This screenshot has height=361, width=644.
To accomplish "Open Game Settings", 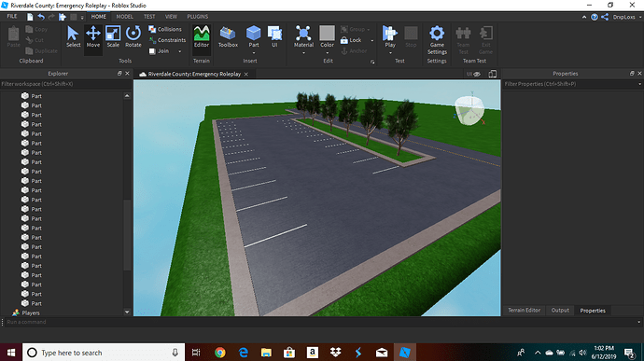I will click(x=437, y=40).
